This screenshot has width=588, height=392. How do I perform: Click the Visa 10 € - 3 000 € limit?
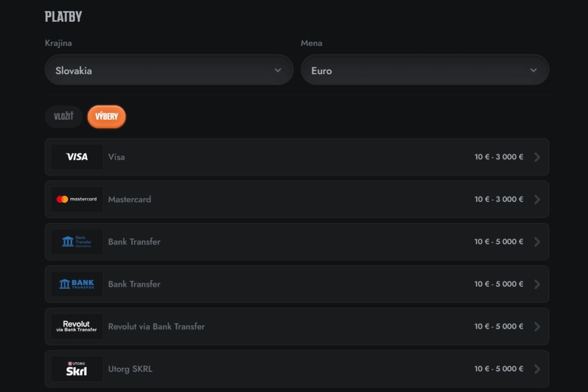pos(498,157)
